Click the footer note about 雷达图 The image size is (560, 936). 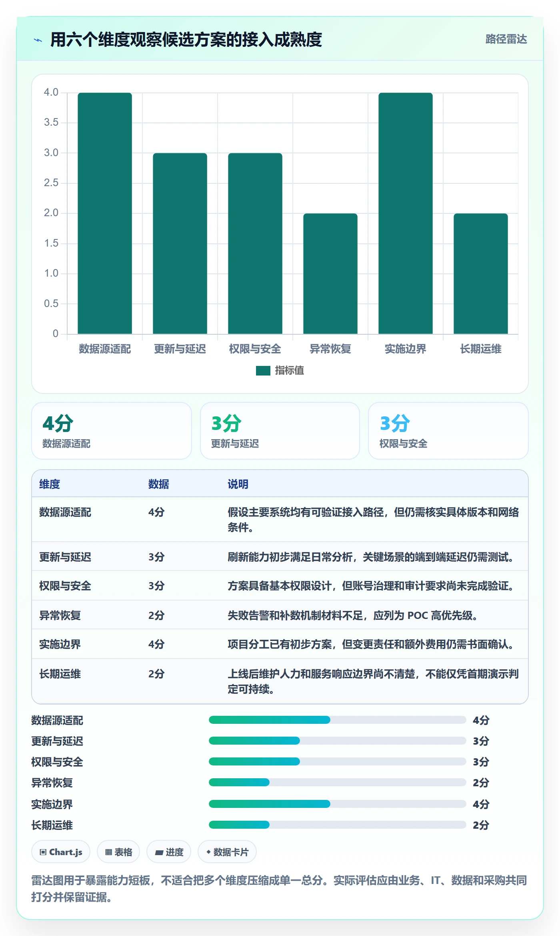point(279,888)
